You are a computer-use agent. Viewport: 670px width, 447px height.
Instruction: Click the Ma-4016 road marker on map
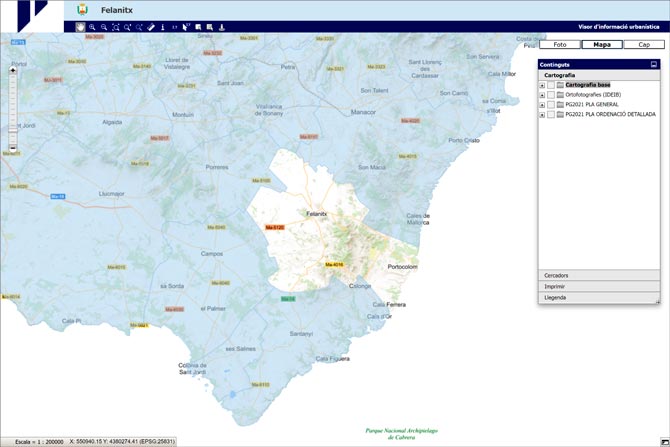(x=334, y=265)
